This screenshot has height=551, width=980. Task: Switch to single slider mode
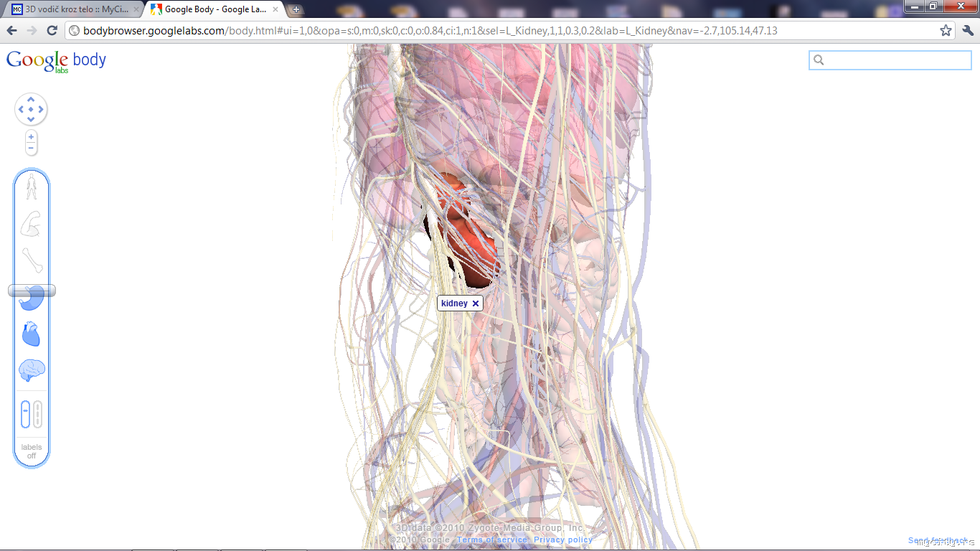click(26, 414)
